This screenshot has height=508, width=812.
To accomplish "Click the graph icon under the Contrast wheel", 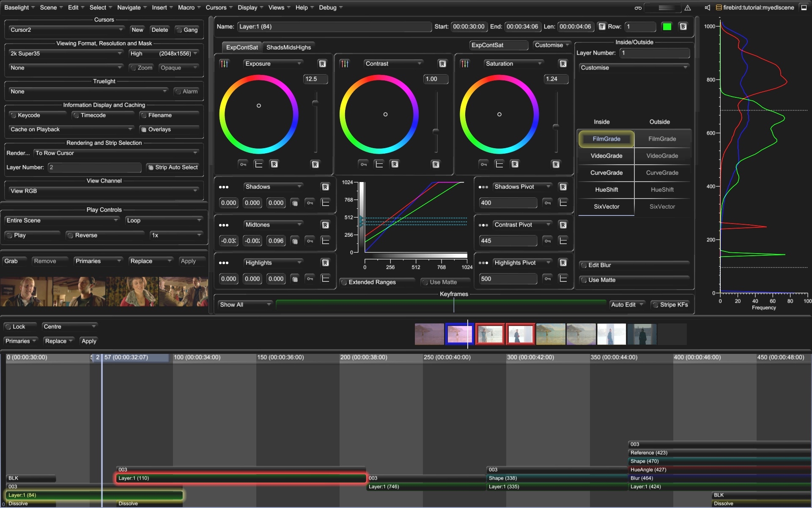I will [x=379, y=164].
